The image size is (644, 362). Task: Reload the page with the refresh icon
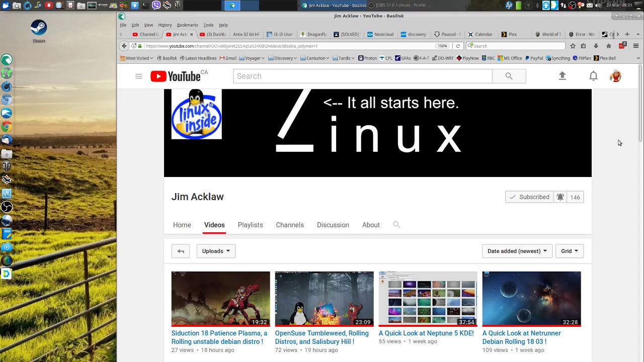tap(458, 46)
